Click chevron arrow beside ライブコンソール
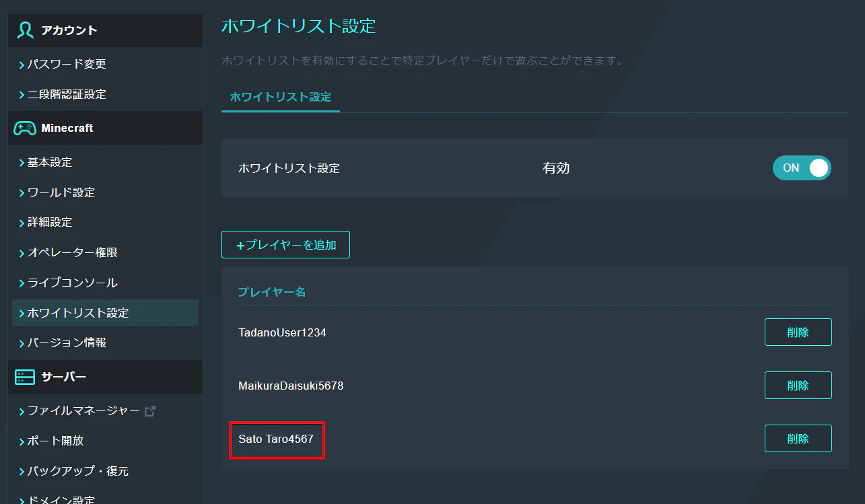Viewport: 865px width, 504px height. [22, 283]
